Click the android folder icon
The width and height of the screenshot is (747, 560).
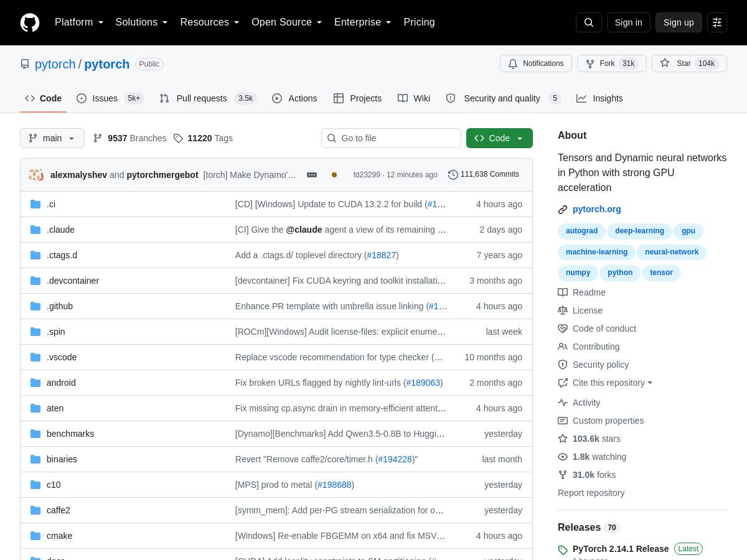tap(35, 383)
